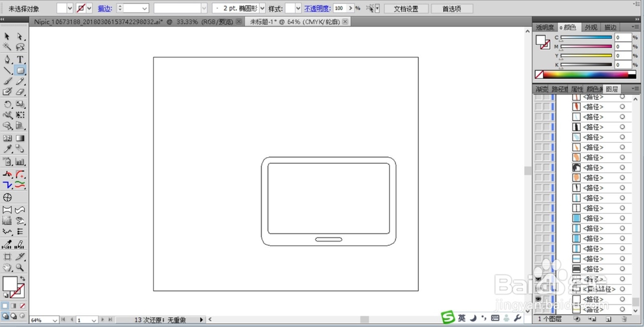Open the stroke weight dropdown

pos(144,8)
